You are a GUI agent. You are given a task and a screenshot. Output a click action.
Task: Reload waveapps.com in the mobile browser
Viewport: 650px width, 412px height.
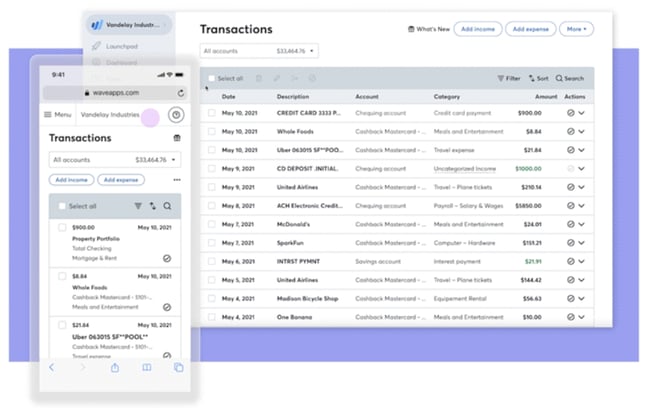pyautogui.click(x=181, y=93)
